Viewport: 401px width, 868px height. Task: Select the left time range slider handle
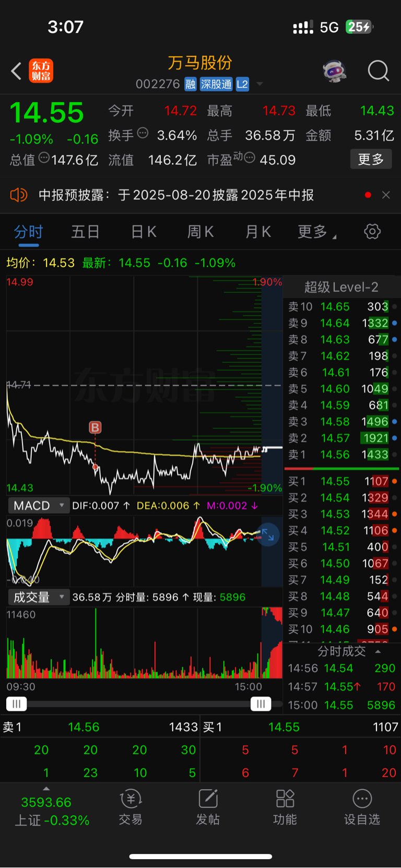[x=16, y=704]
